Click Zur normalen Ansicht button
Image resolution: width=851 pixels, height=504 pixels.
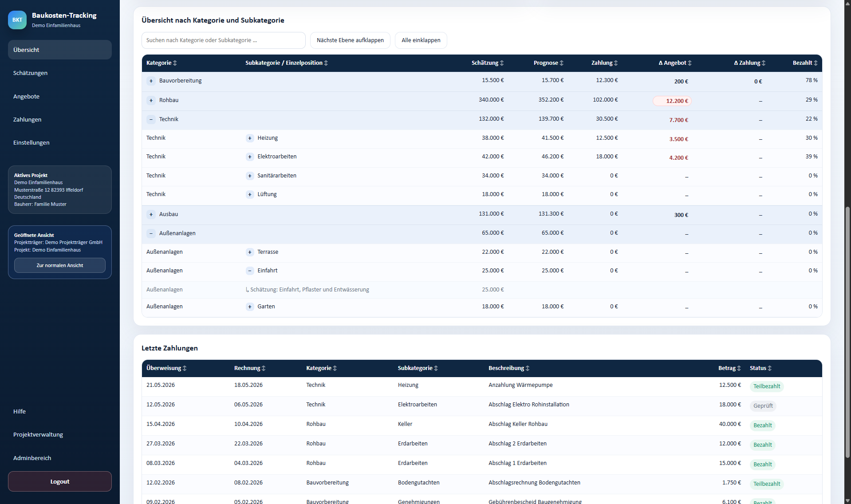(60, 265)
